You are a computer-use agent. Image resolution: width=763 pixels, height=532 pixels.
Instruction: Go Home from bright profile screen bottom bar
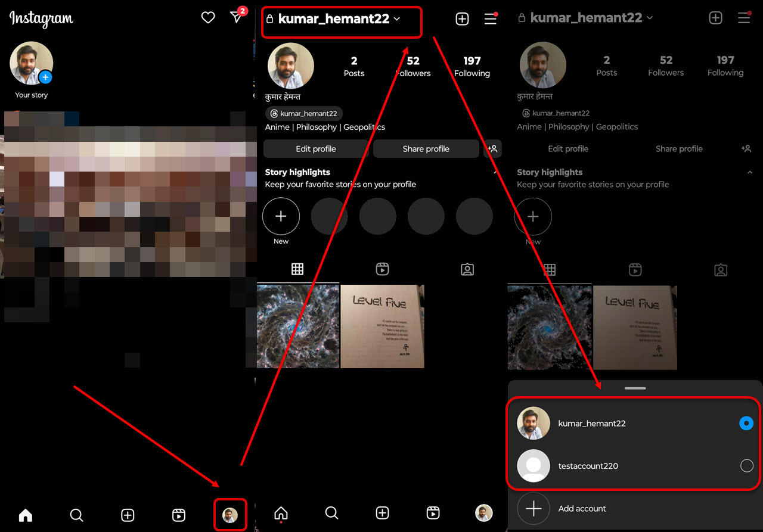point(281,512)
